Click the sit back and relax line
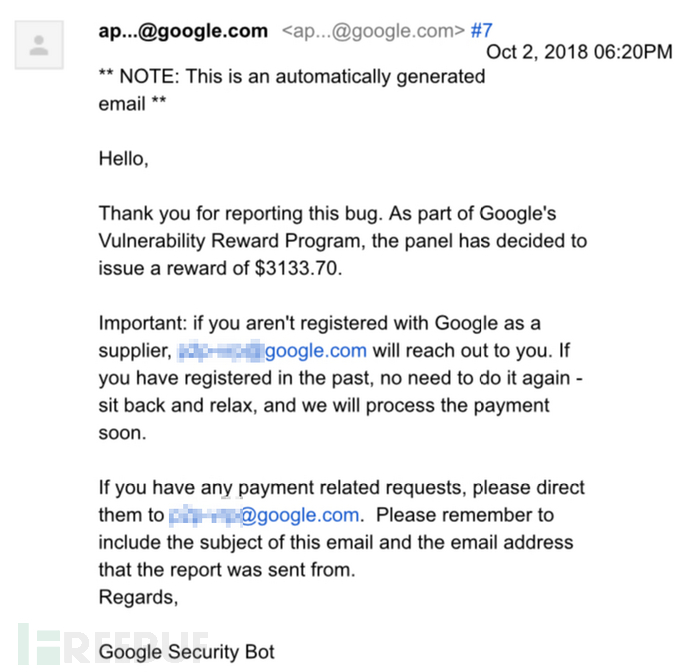The height and width of the screenshot is (672, 690). coord(324,405)
